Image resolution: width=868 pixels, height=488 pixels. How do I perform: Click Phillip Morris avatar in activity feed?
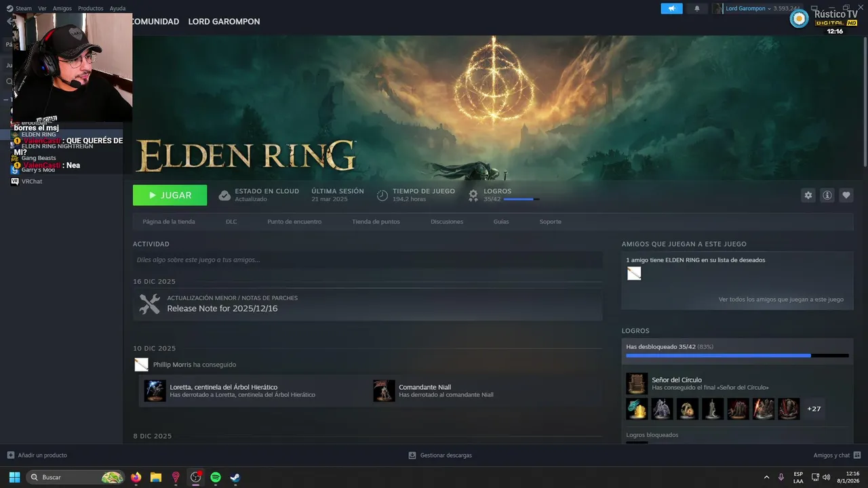[x=141, y=365]
